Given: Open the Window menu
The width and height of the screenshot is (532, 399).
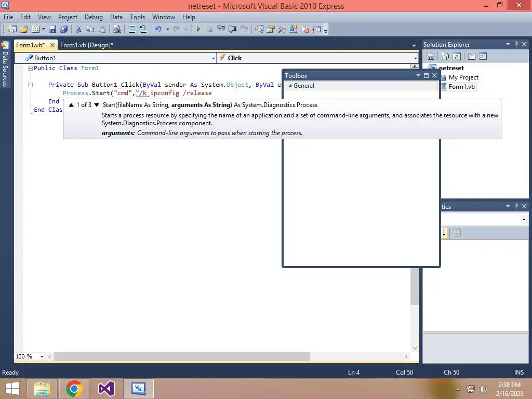Looking at the screenshot, I should pyautogui.click(x=164, y=17).
